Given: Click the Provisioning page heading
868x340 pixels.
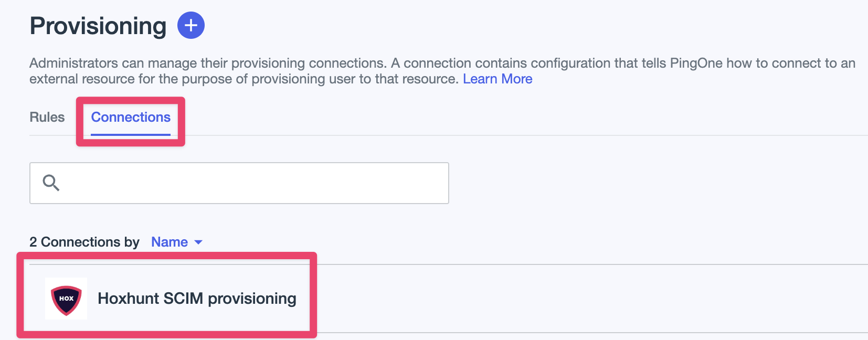Looking at the screenshot, I should coord(98,26).
